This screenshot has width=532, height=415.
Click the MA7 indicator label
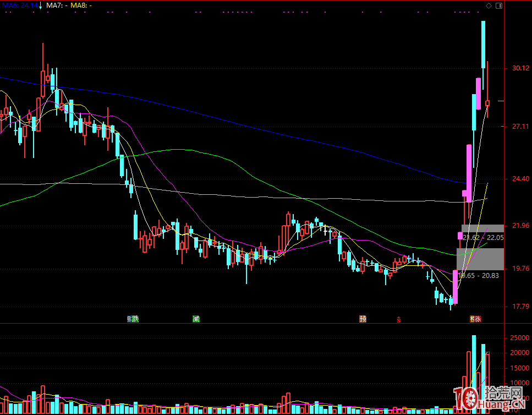click(57, 6)
